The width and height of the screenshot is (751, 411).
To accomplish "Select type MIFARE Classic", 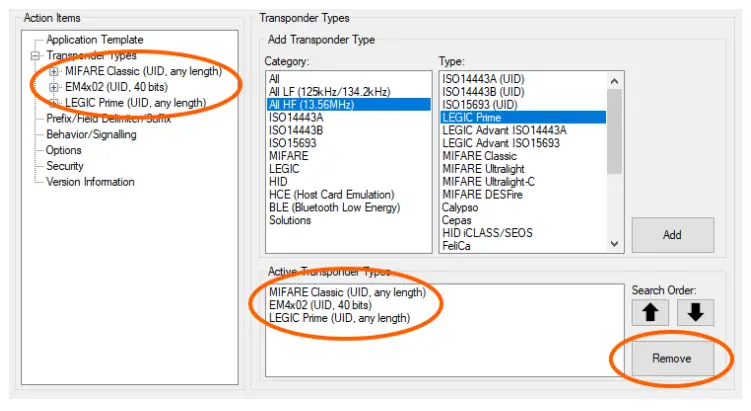I will 523,156.
